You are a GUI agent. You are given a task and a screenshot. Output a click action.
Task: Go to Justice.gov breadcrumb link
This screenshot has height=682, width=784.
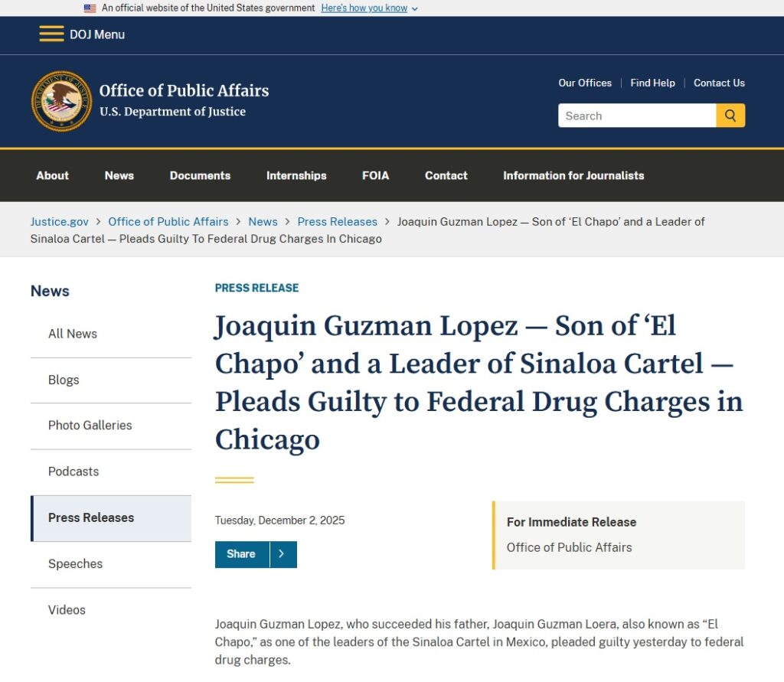(x=59, y=221)
